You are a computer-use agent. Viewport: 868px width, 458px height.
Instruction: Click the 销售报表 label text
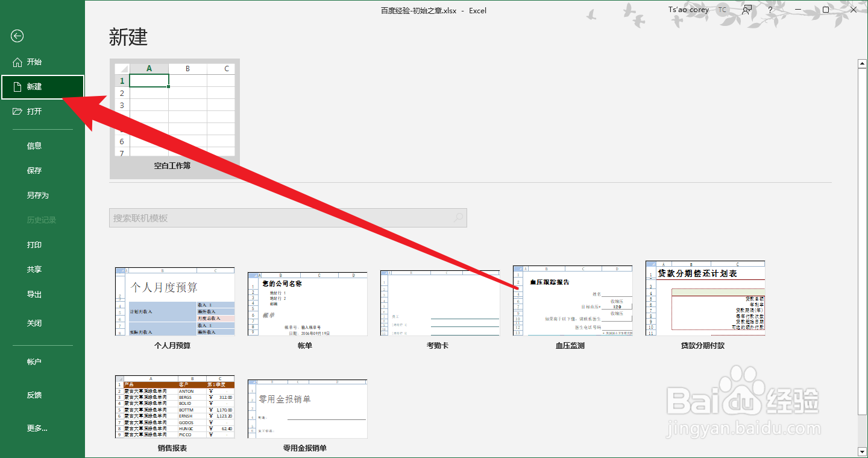click(x=172, y=448)
